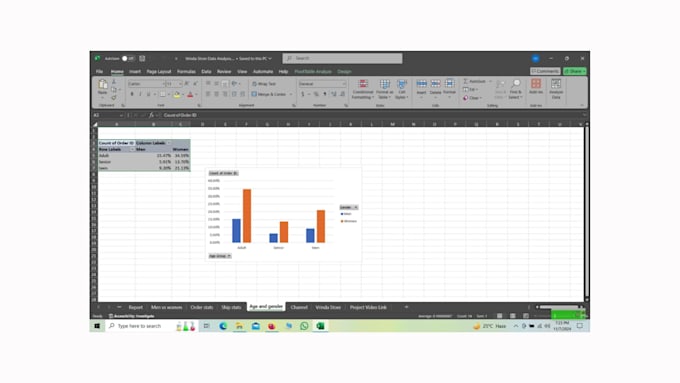
Task: Click the Name Box showing A3
Action: click(107, 115)
